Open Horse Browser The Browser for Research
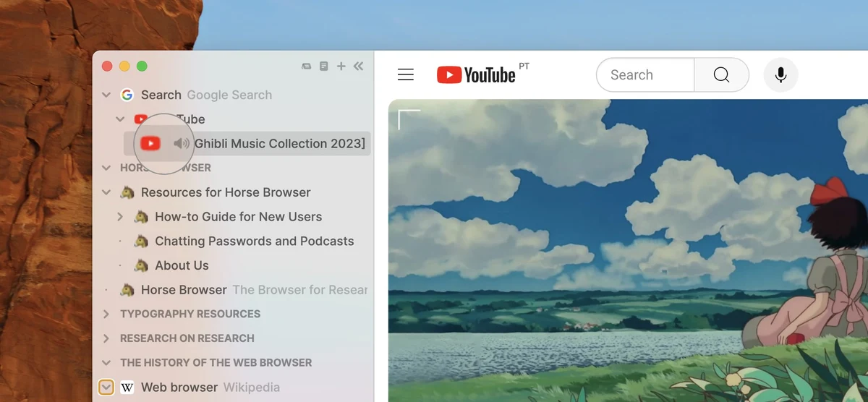This screenshot has width=868, height=402. 255,290
